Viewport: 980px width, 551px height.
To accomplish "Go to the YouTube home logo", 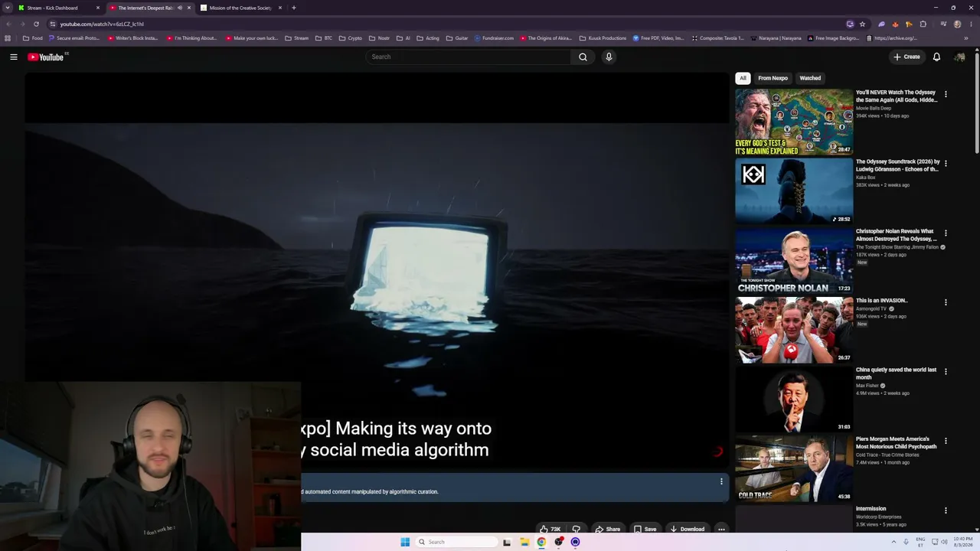I will [x=47, y=57].
